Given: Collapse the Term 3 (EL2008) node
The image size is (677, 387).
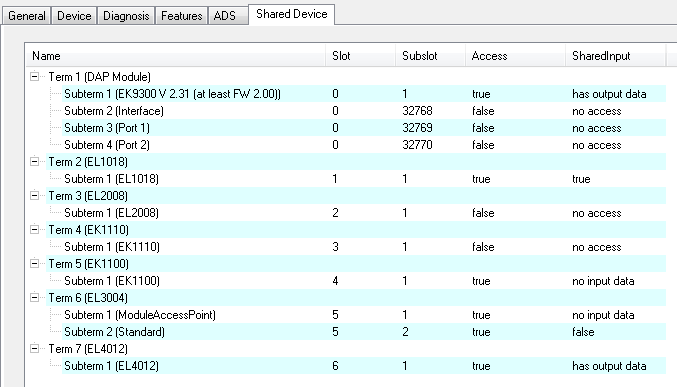Looking at the screenshot, I should (x=34, y=196).
